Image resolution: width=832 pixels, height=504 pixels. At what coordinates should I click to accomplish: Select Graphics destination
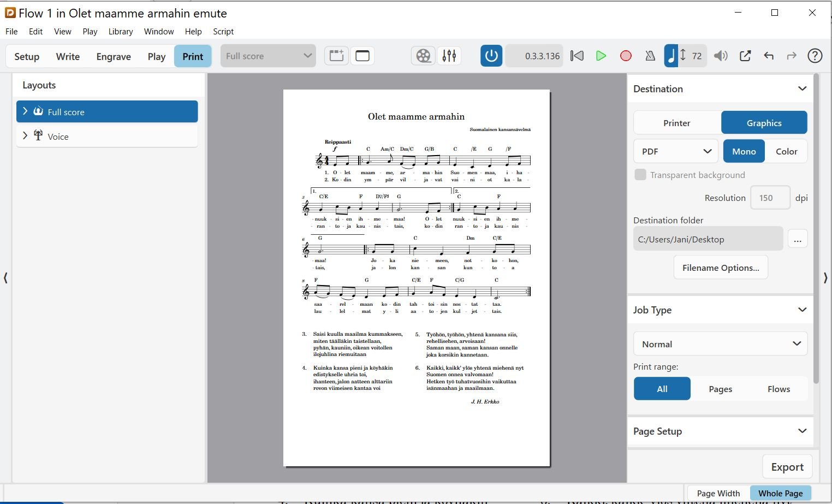point(764,123)
